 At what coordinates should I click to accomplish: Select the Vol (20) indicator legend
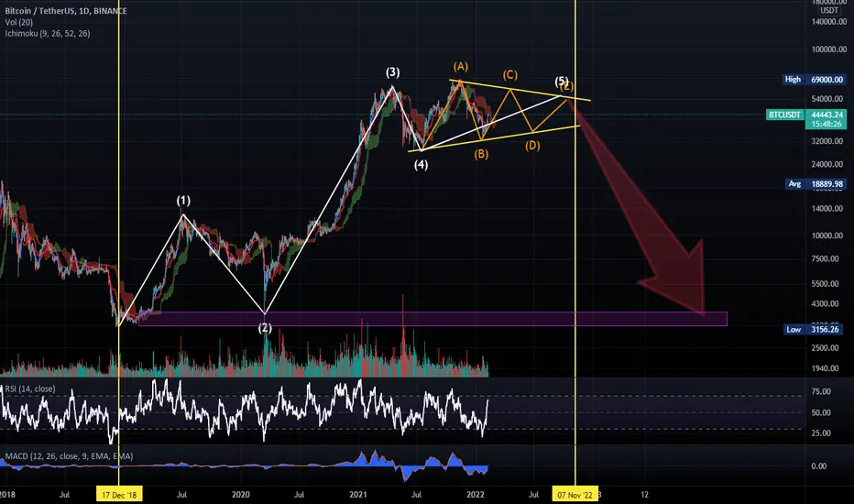pos(19,22)
